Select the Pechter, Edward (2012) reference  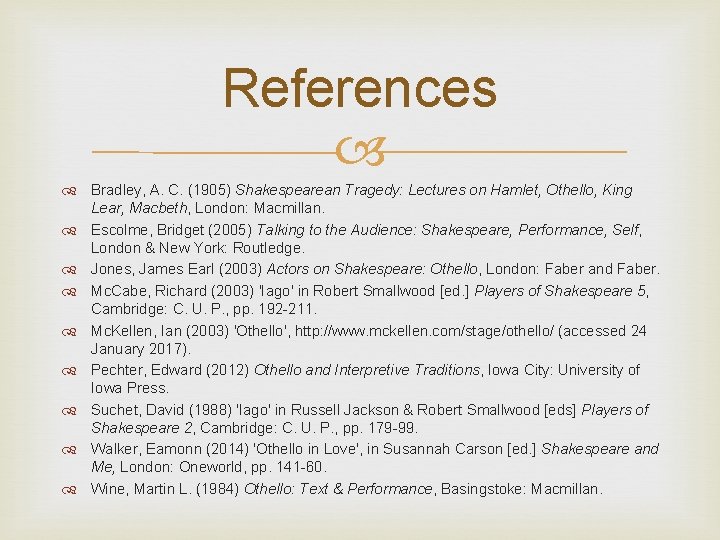[365, 379]
